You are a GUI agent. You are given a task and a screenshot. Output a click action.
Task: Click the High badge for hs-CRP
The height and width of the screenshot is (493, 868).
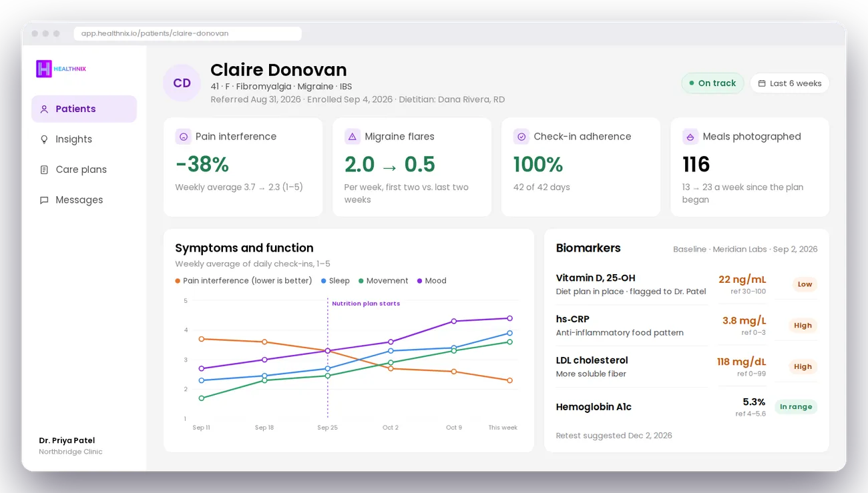[x=803, y=326]
